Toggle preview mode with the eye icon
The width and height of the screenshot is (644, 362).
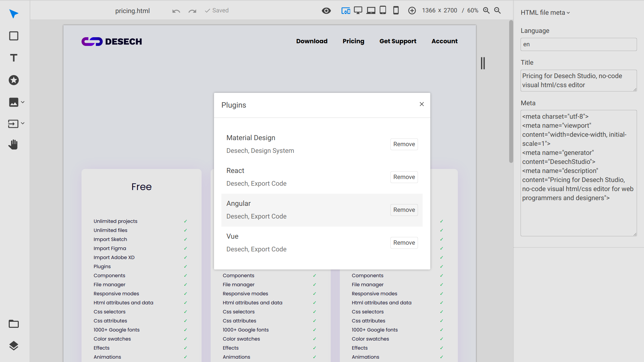(x=326, y=10)
